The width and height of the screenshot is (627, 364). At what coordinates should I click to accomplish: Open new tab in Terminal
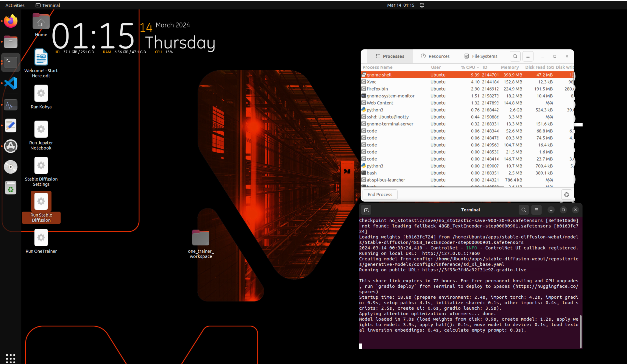pyautogui.click(x=366, y=210)
